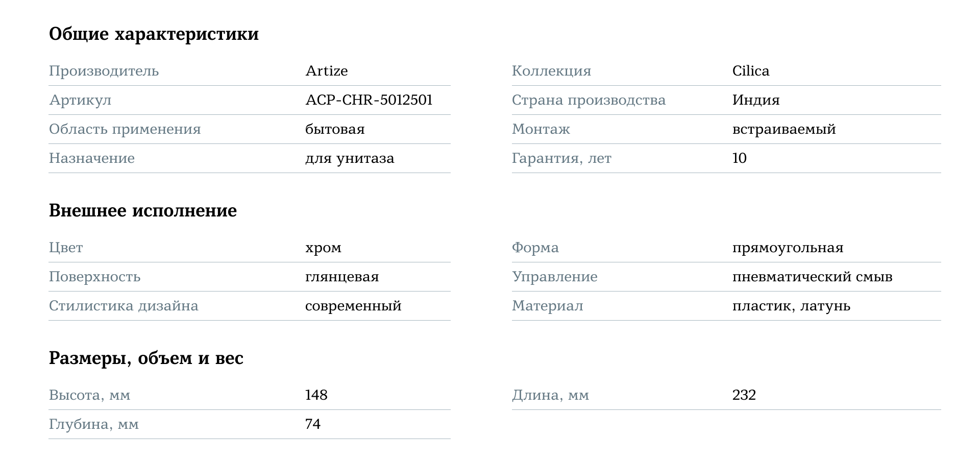Click the 'для унитаза' purpose value
The width and height of the screenshot is (980, 461).
[349, 158]
